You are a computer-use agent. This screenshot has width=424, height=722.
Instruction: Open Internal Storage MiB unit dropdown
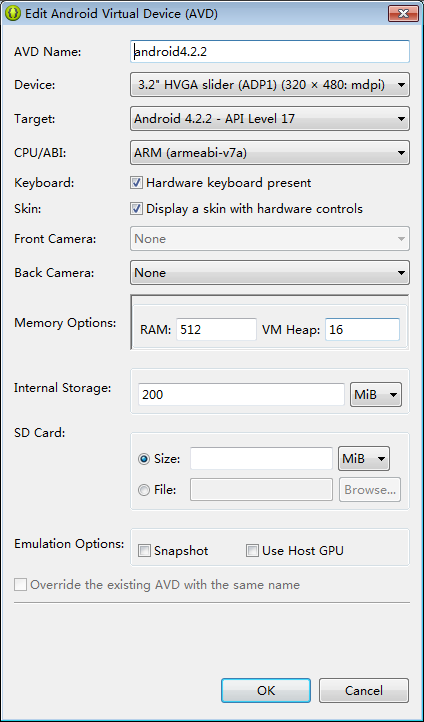376,395
